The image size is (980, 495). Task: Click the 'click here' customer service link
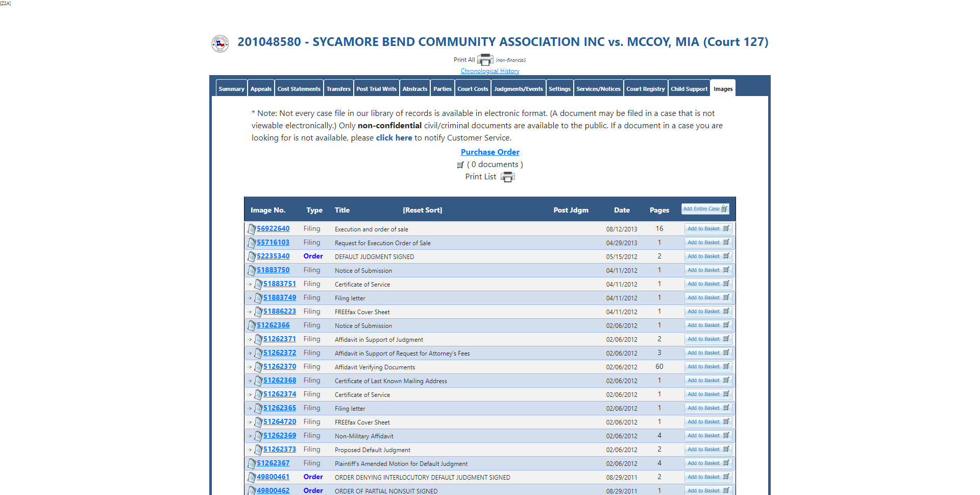pos(394,138)
